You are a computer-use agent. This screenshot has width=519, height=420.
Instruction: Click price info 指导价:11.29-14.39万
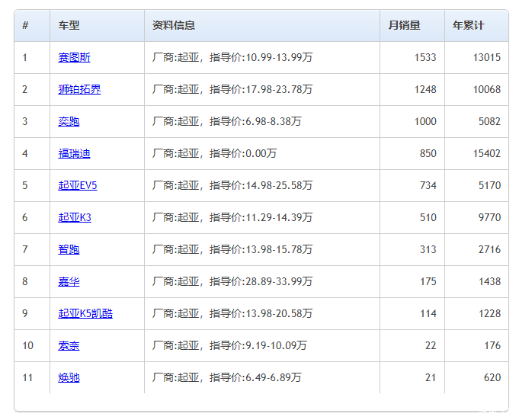point(261,217)
